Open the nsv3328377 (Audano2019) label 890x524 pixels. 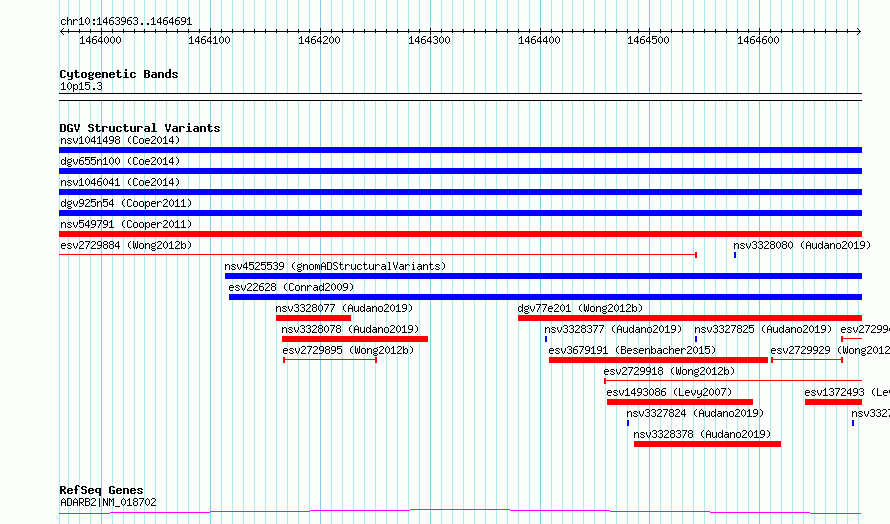tap(613, 329)
